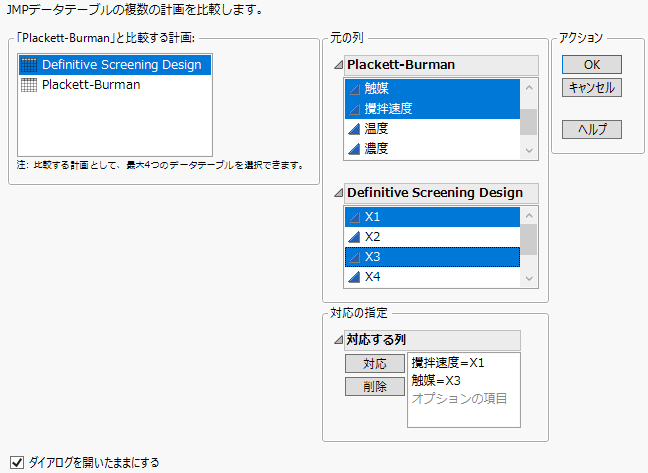The height and width of the screenshot is (473, 648).
Task: Open help with the ヘルプ button
Action: (592, 129)
